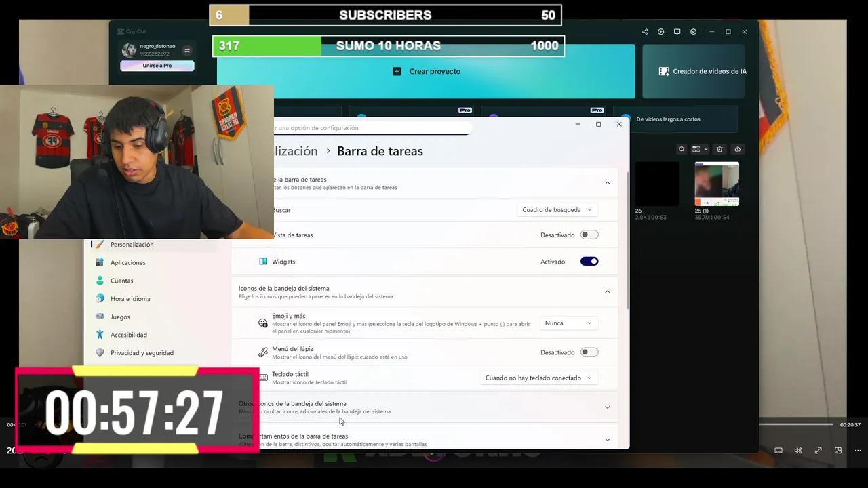
Task: Delete projects with the trash icon
Action: click(719, 149)
